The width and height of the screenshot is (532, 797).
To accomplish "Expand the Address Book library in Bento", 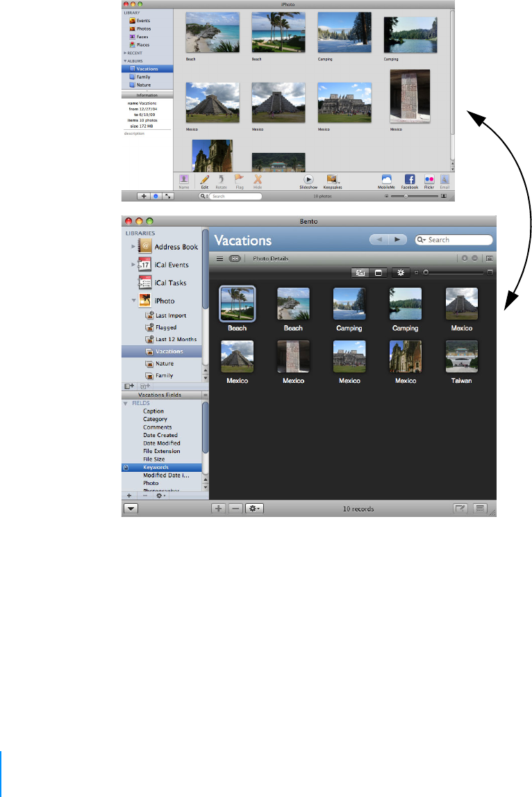I will pyautogui.click(x=133, y=247).
